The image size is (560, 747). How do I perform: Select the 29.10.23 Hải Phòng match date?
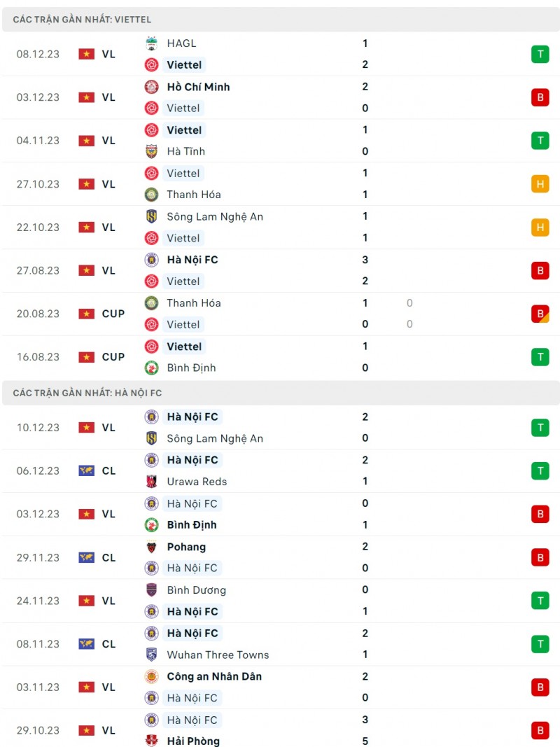click(38, 731)
